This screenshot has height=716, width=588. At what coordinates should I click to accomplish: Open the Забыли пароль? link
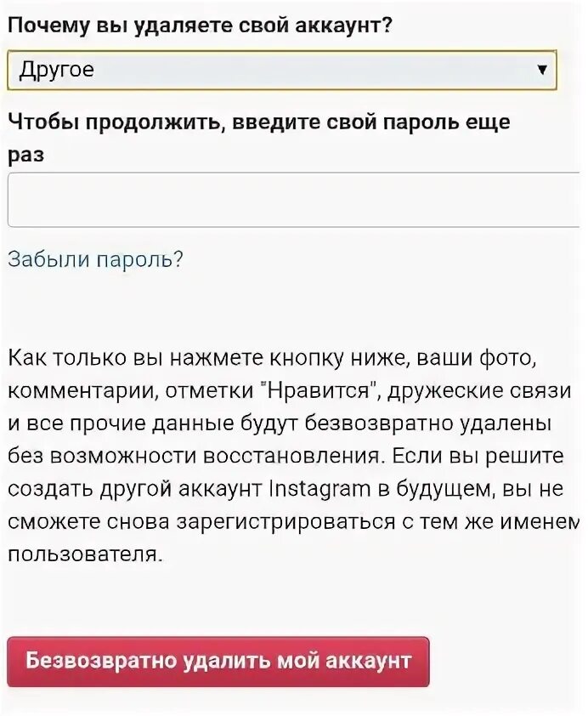[x=95, y=259]
